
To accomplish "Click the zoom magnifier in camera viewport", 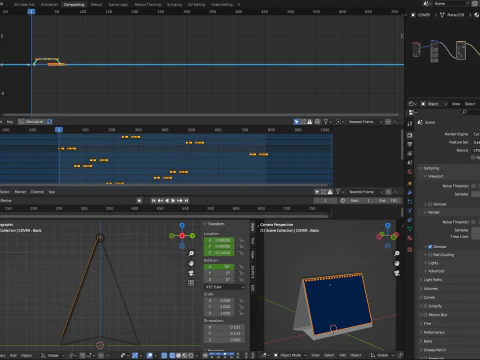I will tap(397, 254).
